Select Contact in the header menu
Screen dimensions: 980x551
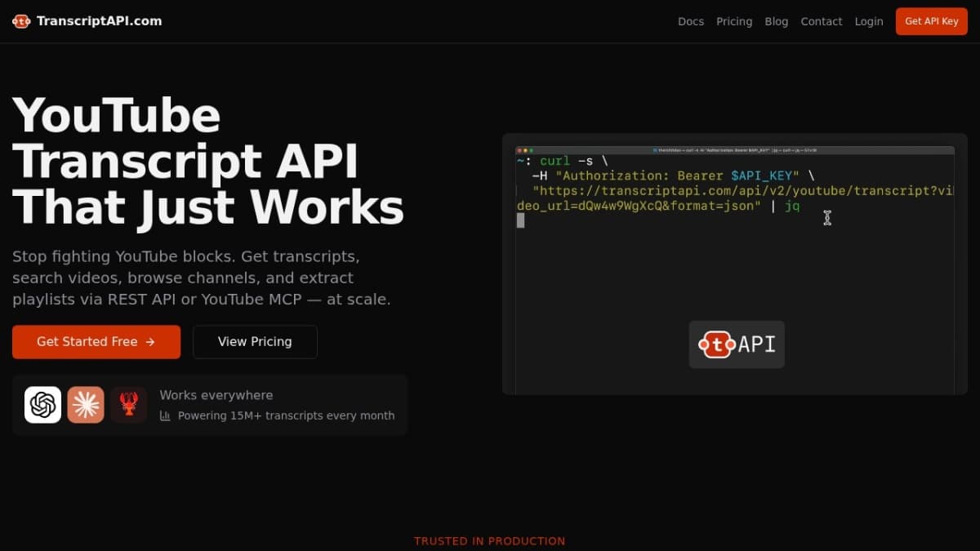pos(821,21)
